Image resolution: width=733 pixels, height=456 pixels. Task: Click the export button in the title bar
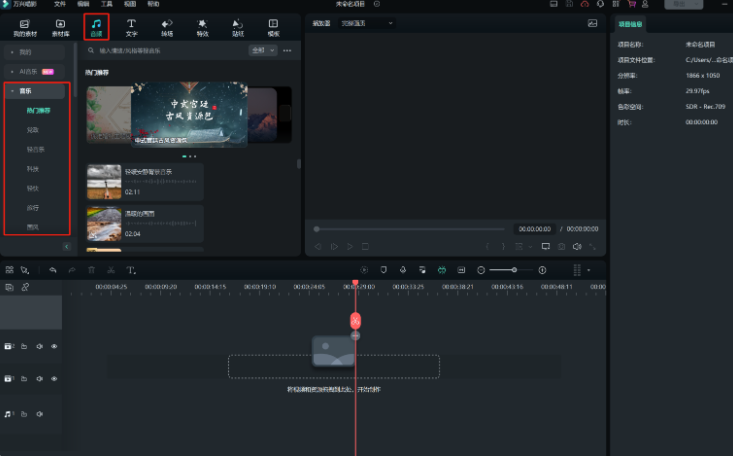(682, 4)
